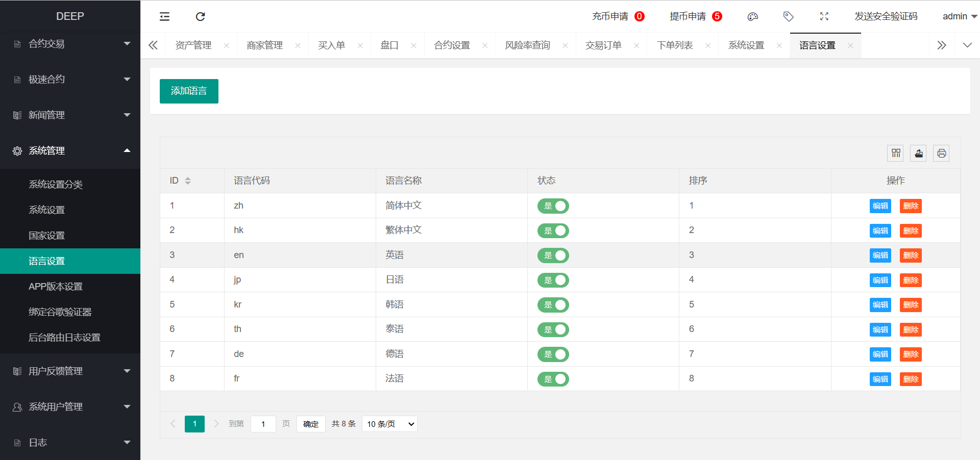Turn off the 英语 status toggle

click(x=553, y=255)
